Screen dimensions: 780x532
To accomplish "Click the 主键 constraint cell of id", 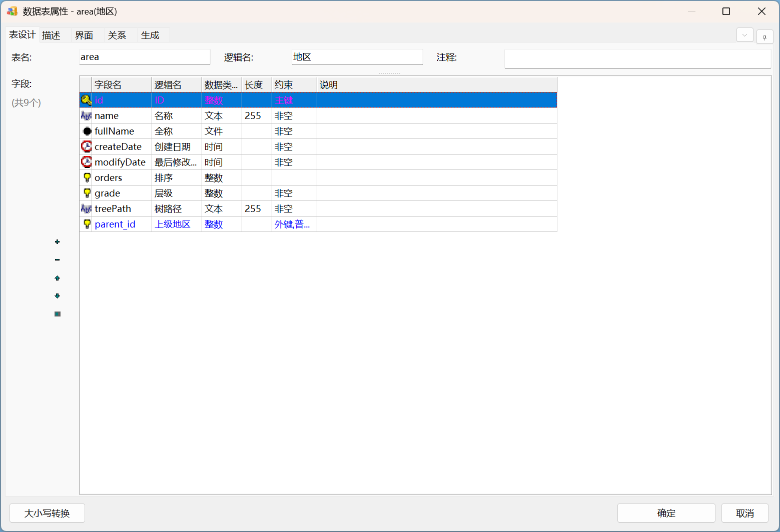I will [x=294, y=100].
